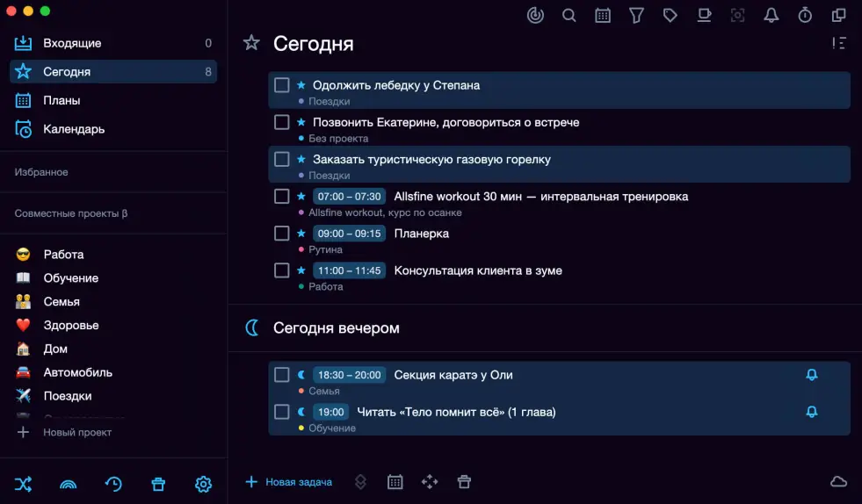Viewport: 862px width, 504px height.
Task: Open search with the magnifier icon
Action: click(x=569, y=15)
